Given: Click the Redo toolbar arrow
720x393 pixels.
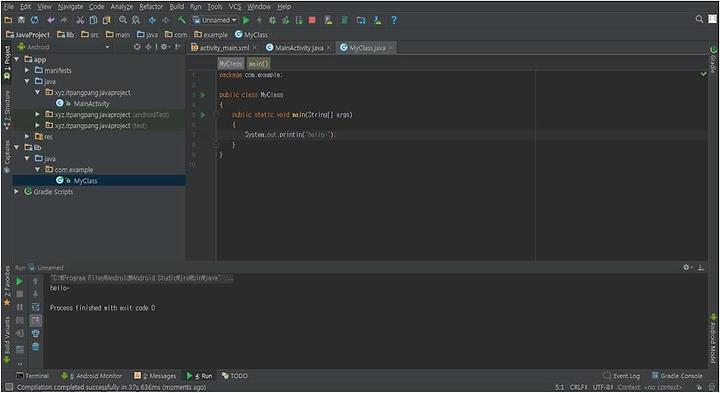Looking at the screenshot, I should click(64, 20).
